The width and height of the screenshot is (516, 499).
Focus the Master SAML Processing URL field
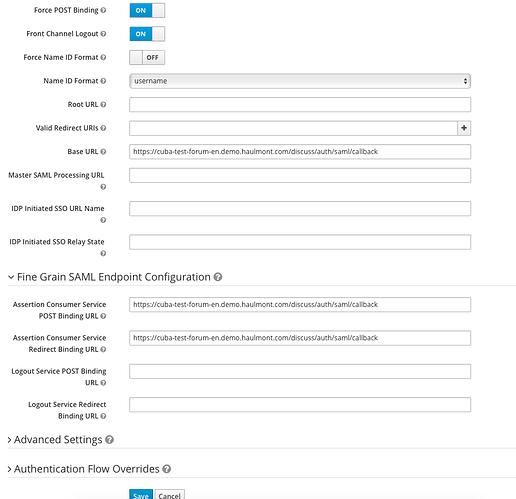[x=300, y=175]
